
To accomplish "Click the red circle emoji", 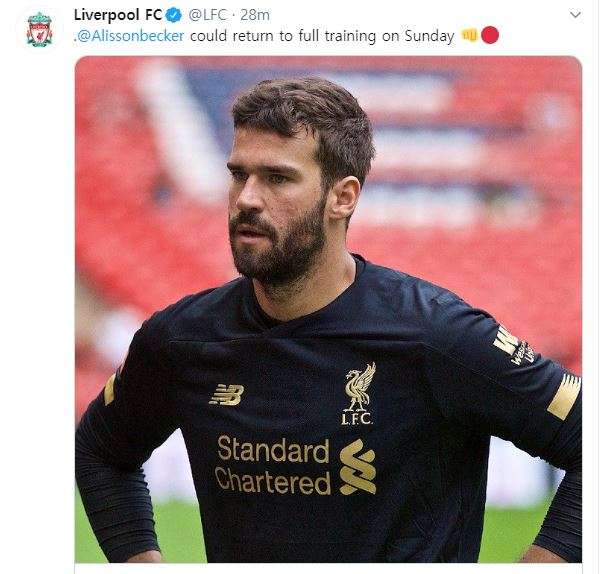I will click(490, 35).
